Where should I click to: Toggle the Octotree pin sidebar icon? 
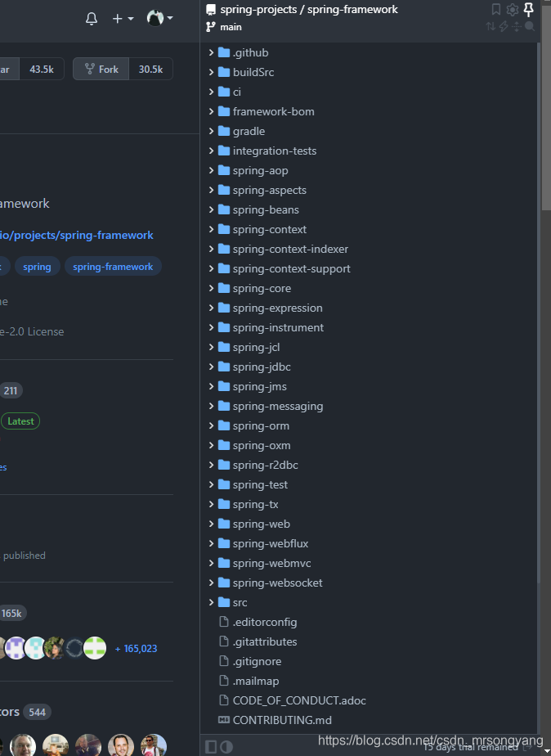coord(529,9)
